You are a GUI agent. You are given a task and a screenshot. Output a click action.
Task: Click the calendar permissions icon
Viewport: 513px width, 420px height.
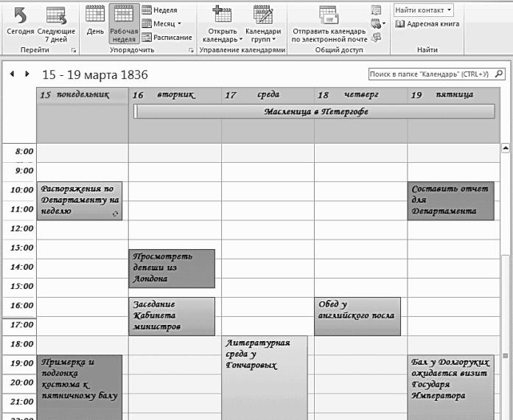click(x=377, y=37)
